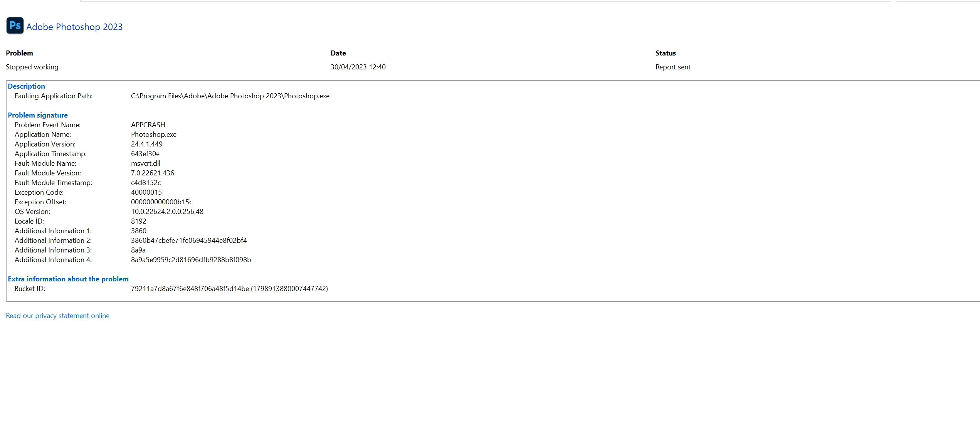Open the Adobe Photoshop 2023 title link
The width and height of the screenshot is (980, 424).
(x=74, y=27)
